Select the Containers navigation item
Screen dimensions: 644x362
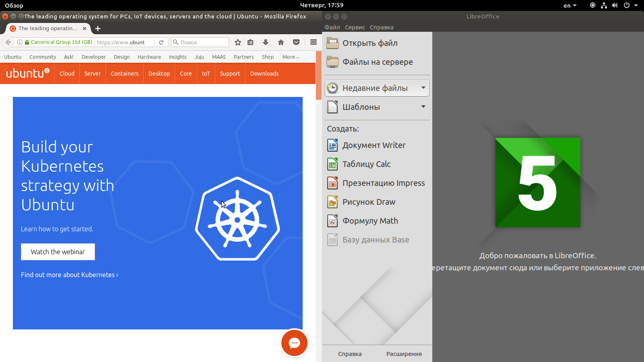coord(124,74)
